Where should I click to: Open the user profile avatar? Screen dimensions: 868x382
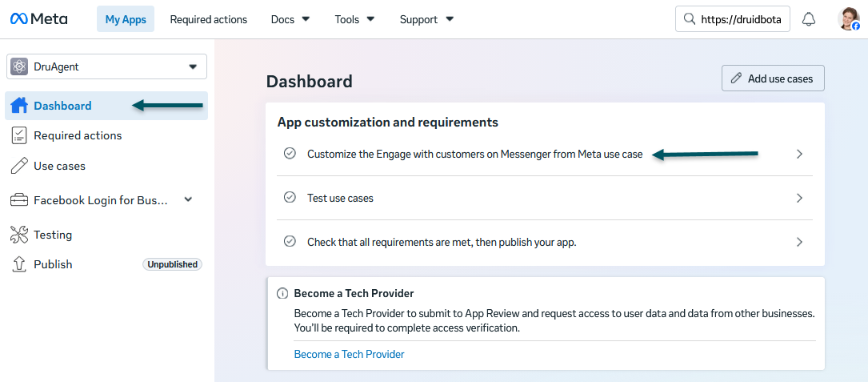[848, 19]
